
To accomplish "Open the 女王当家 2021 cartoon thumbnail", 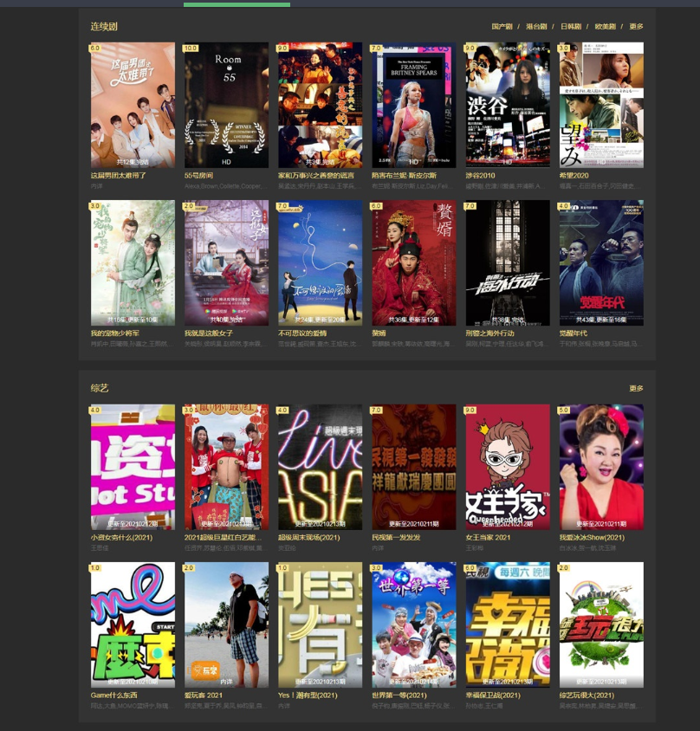I will click(508, 466).
